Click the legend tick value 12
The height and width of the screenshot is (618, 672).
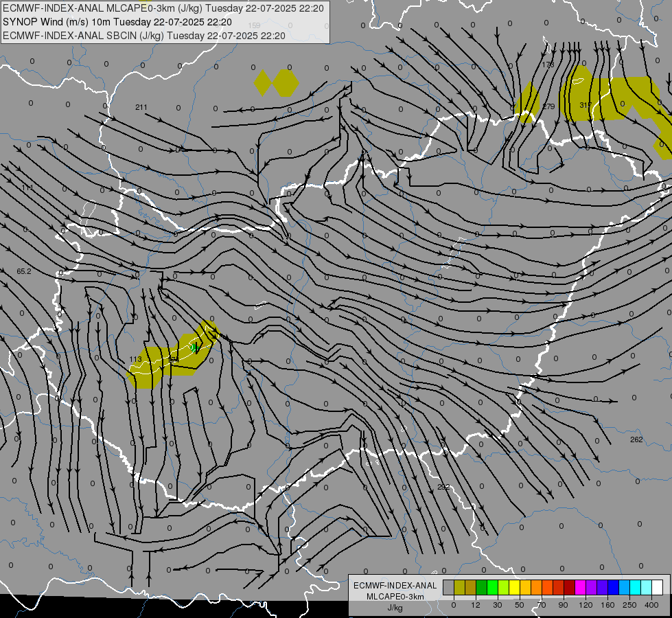click(475, 605)
